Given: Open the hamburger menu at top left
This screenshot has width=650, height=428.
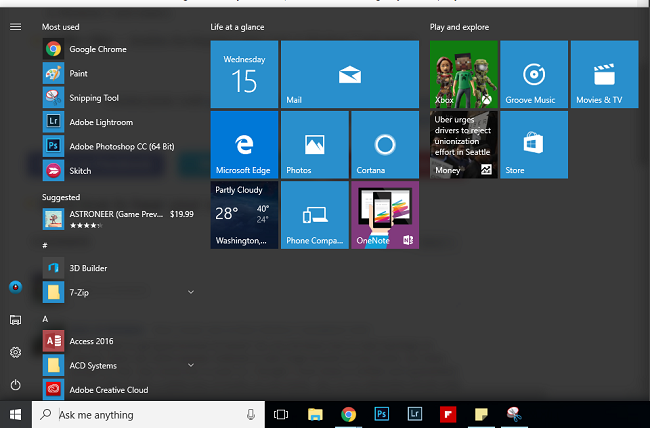Looking at the screenshot, I should [x=15, y=27].
